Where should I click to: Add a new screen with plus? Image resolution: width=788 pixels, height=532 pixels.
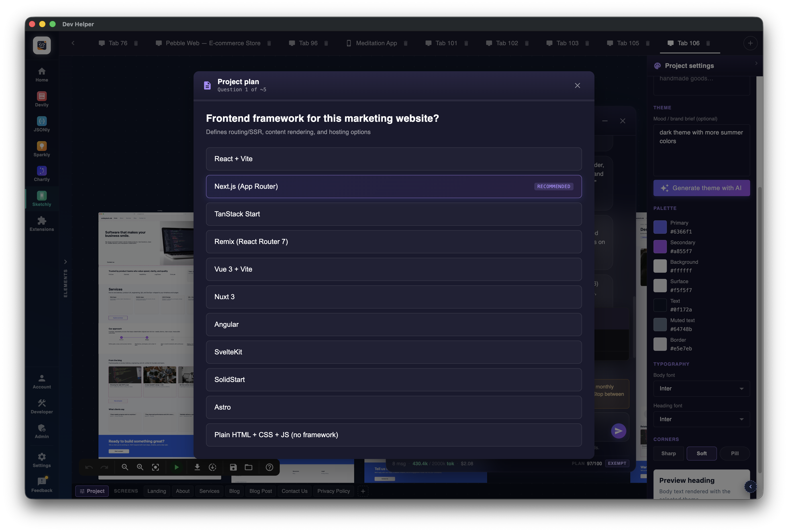[362, 491]
